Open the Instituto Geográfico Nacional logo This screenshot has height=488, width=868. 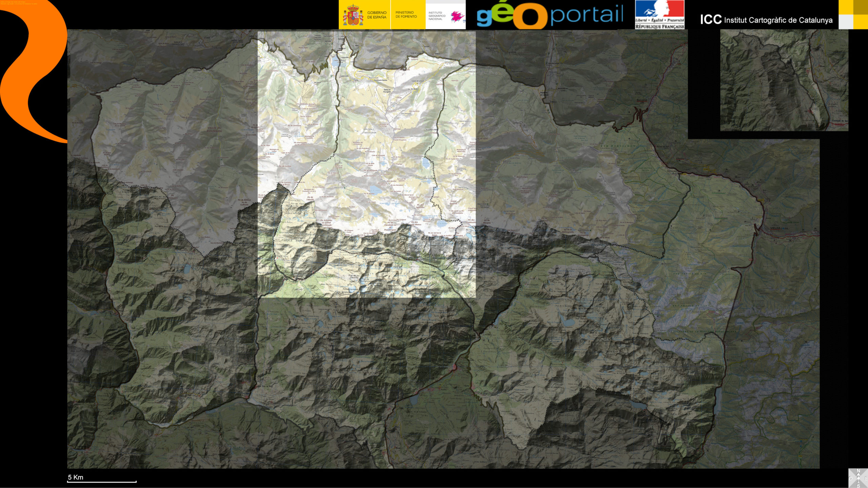(445, 16)
